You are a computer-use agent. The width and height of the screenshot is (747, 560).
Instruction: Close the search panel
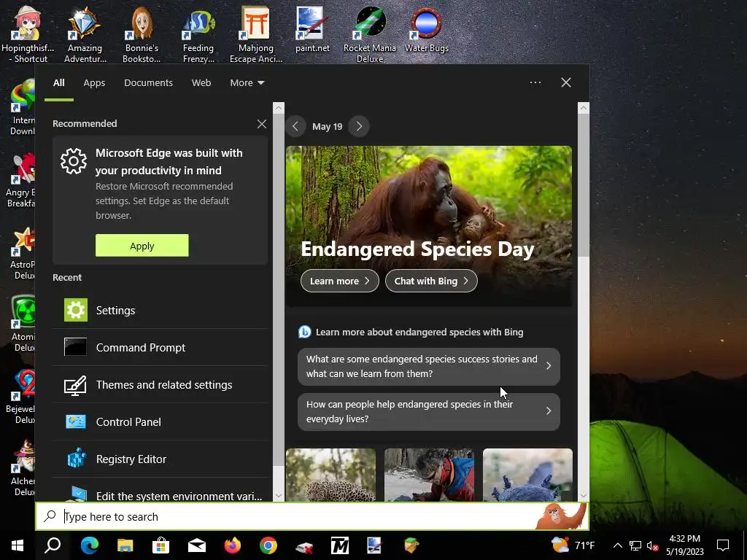[565, 82]
